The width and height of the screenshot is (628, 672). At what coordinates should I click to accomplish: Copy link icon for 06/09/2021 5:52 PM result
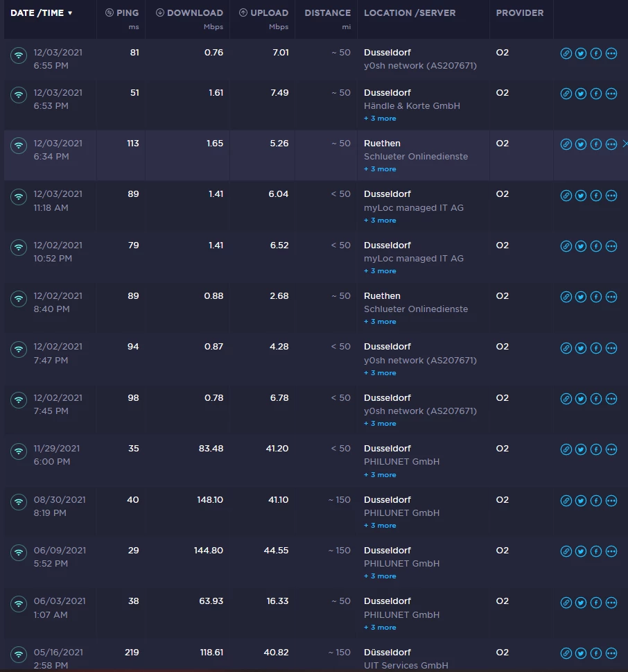coord(566,552)
